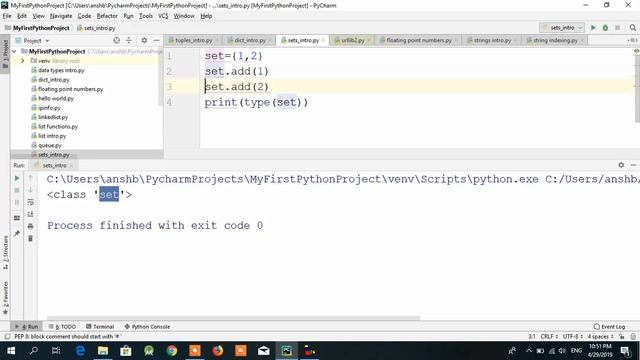Open the Event Log
This screenshot has height=360, width=640.
click(609, 327)
